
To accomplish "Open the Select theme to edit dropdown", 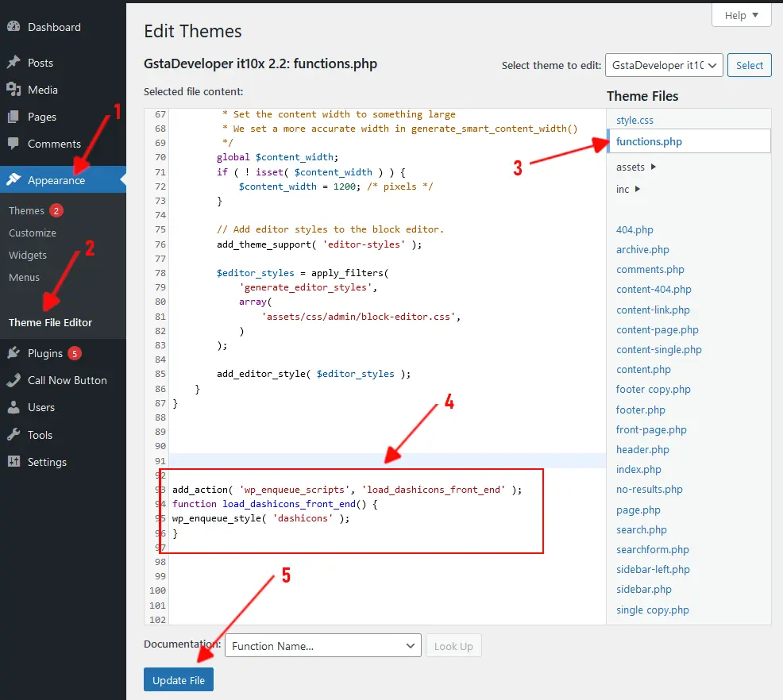I will click(664, 65).
